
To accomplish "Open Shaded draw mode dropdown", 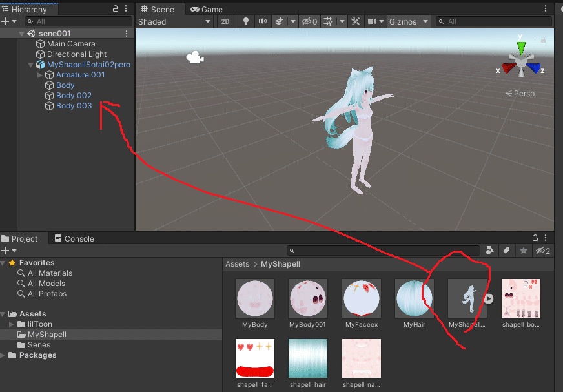I will click(x=174, y=21).
